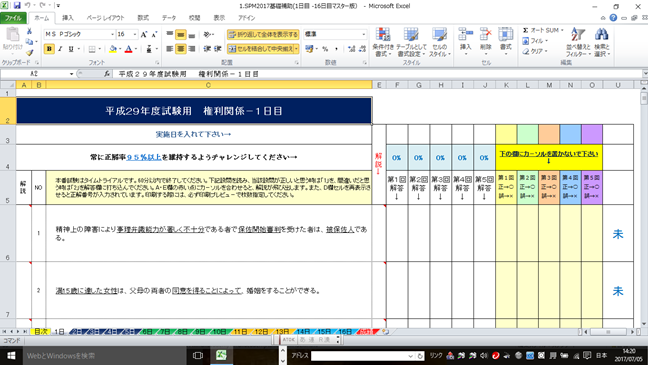Switch to the 挿入 ribbon tab
Image resolution: width=648 pixels, height=365 pixels.
coord(68,18)
